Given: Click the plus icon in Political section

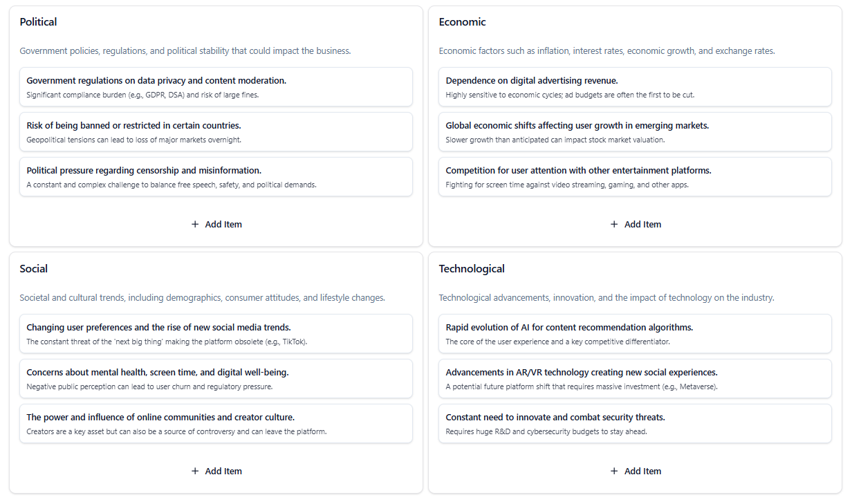Looking at the screenshot, I should (x=195, y=225).
